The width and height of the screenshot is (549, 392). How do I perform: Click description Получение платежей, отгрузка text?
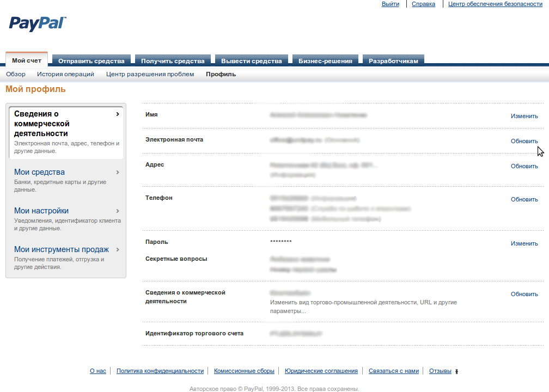click(x=59, y=263)
